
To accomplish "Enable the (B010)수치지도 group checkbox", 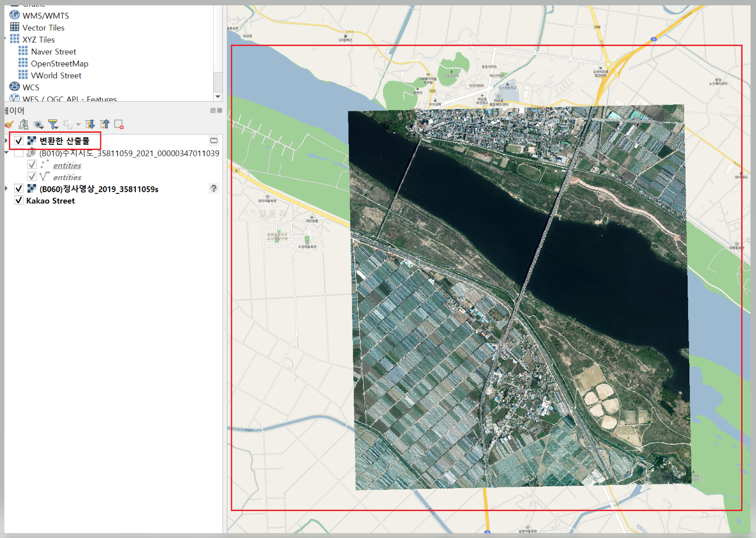I will coord(19,153).
